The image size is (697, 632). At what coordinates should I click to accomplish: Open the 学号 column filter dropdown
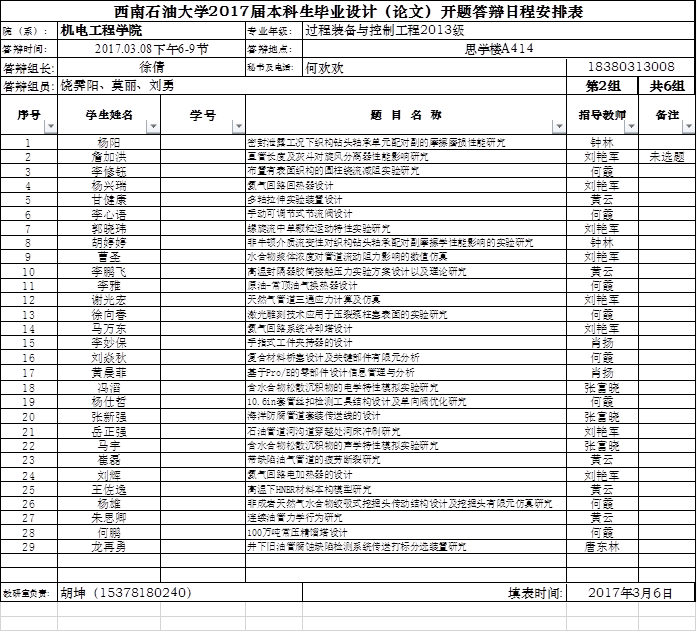(x=237, y=127)
